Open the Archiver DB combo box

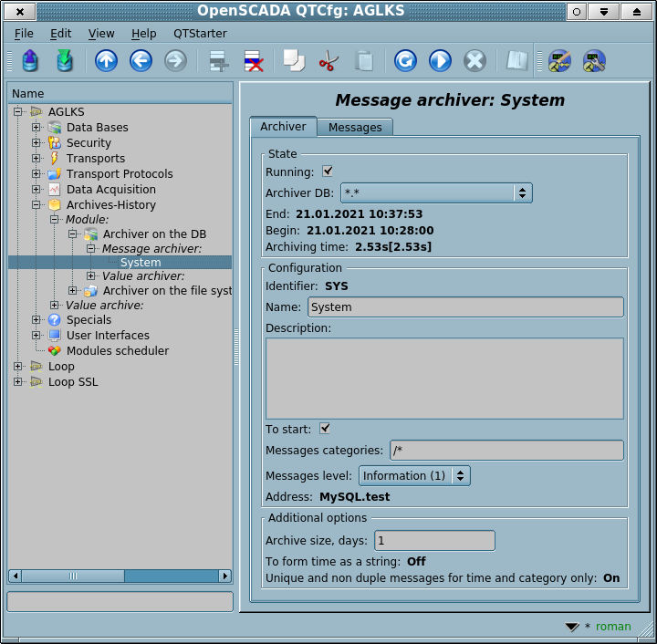click(436, 192)
